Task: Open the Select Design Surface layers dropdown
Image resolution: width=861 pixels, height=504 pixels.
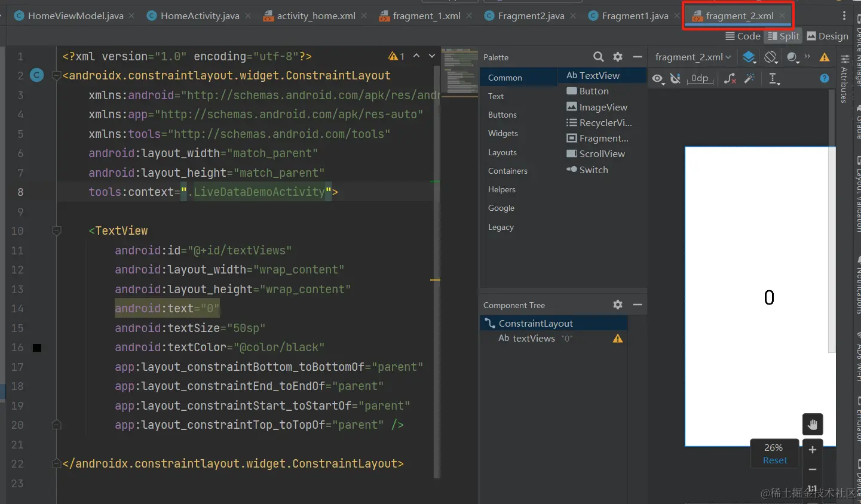Action: coord(749,57)
